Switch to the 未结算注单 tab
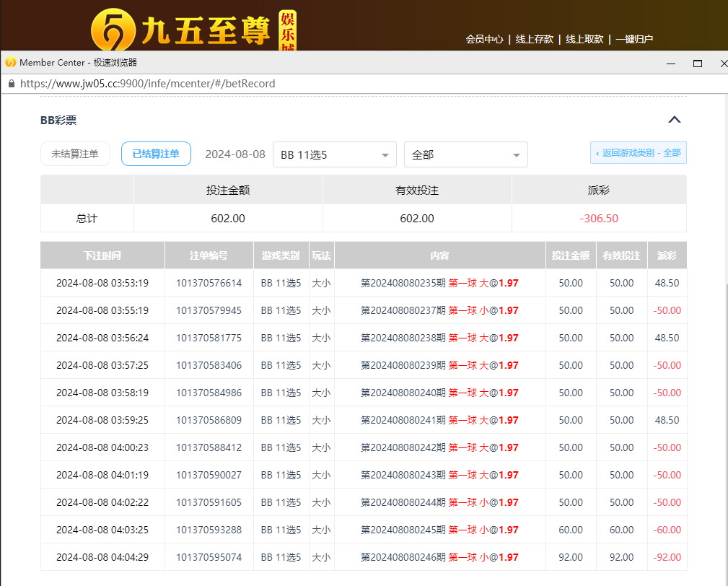728x586 pixels. pos(75,154)
